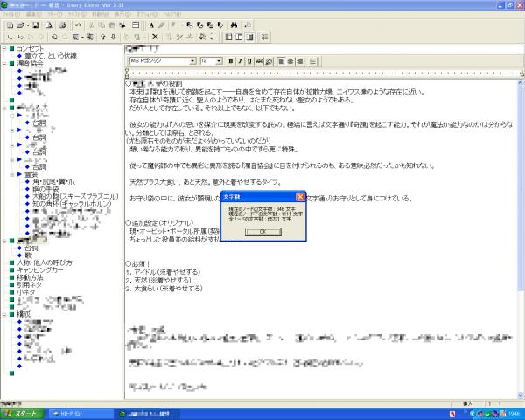Viewport: 525px width, 420px height.
Task: Open Find with the binoculars icon
Action: [234, 25]
